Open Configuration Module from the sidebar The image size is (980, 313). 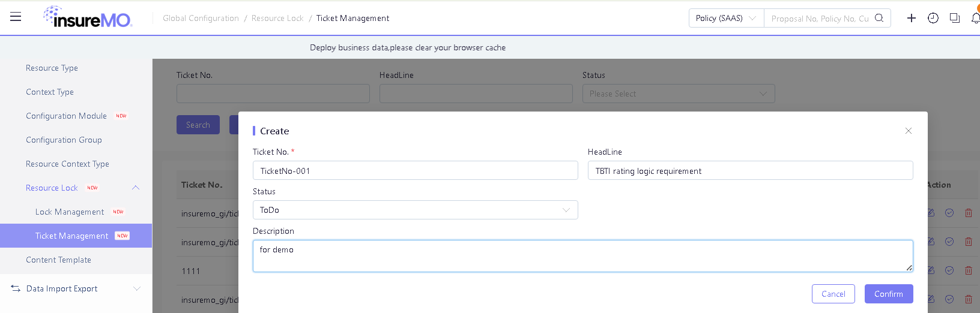[x=66, y=116]
